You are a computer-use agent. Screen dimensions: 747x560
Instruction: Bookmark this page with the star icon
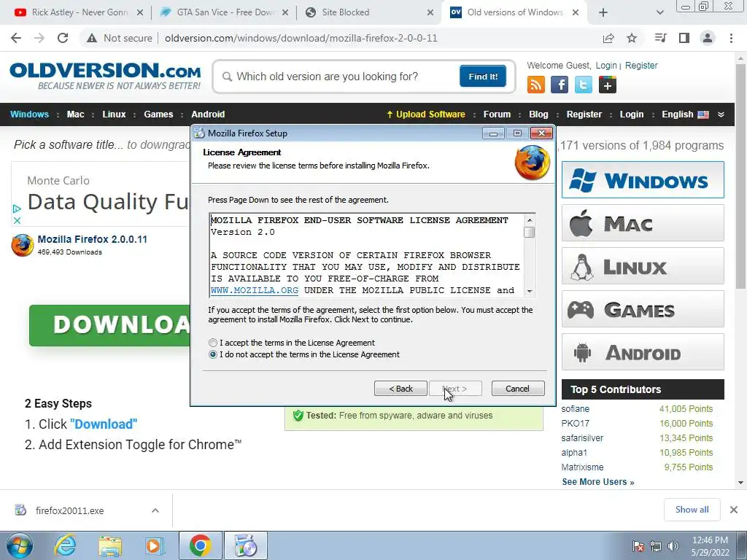click(x=632, y=38)
